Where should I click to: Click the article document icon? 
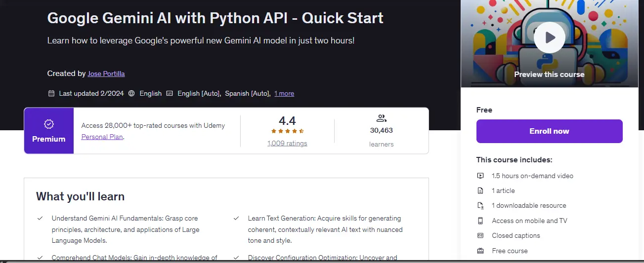coord(480,190)
